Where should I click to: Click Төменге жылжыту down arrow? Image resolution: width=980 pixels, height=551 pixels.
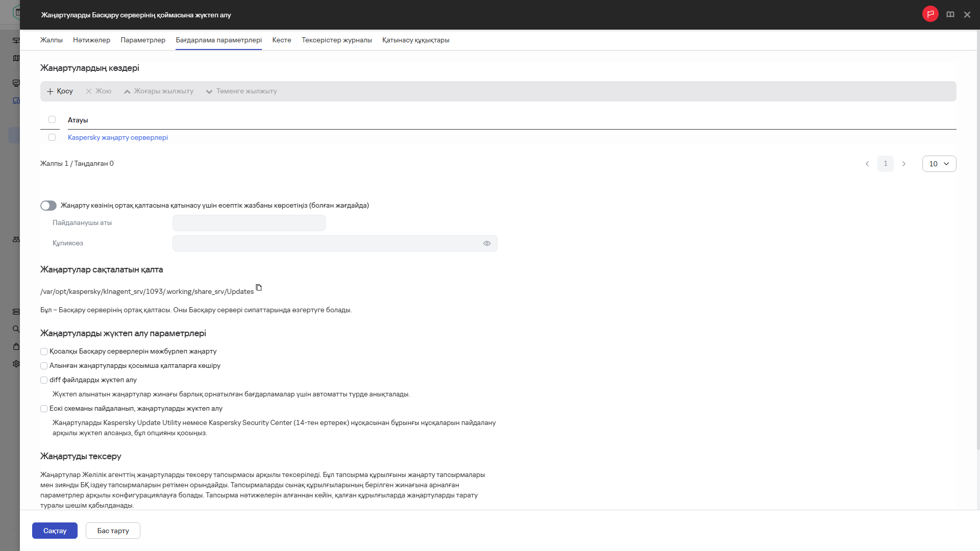tap(209, 91)
